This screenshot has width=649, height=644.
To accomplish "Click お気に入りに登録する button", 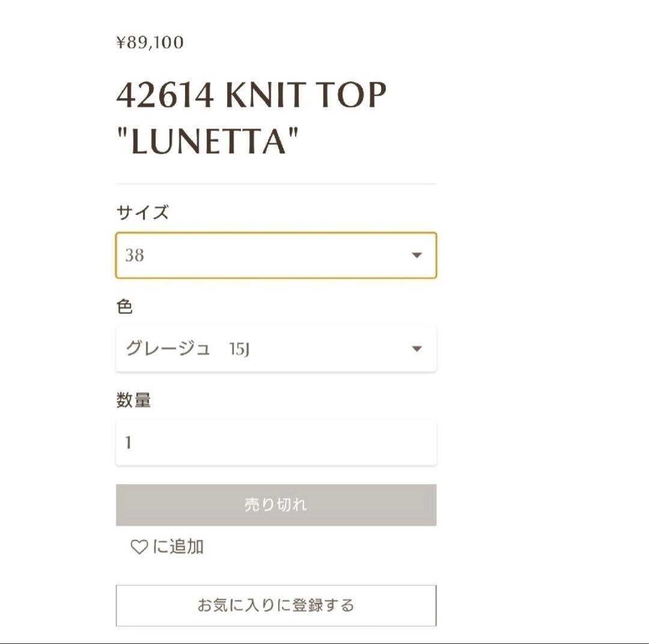I will point(276,605).
